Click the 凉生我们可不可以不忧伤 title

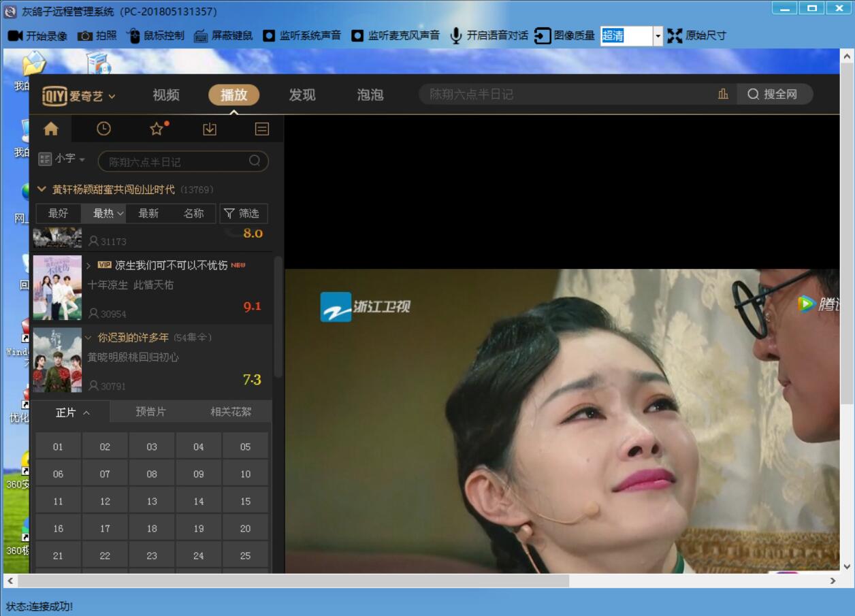pyautogui.click(x=172, y=265)
